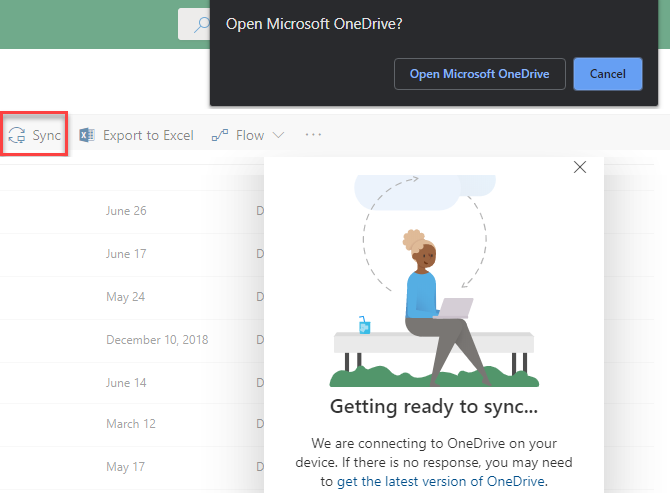Click the Sync label in the toolbar
Image resolution: width=670 pixels, height=493 pixels.
tap(47, 135)
